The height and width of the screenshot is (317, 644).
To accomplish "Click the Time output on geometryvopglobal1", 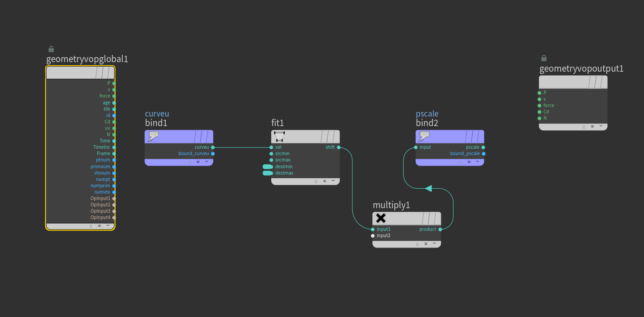I will [x=114, y=141].
